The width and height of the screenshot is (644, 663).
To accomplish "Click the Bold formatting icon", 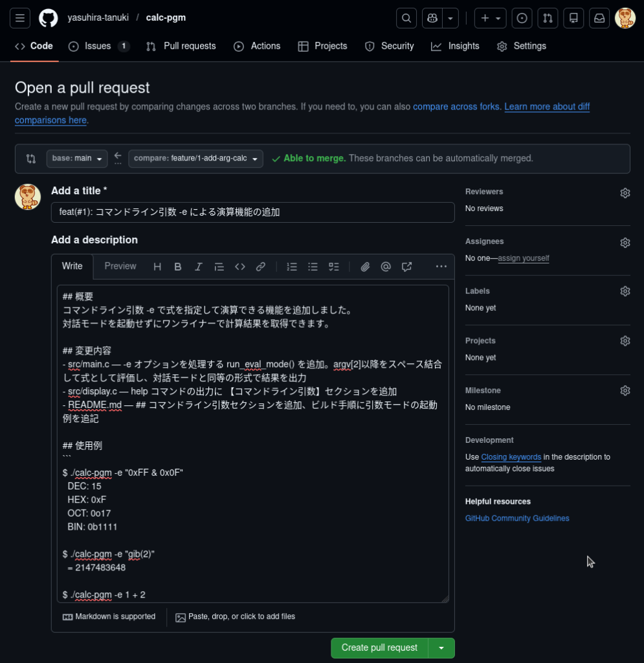I will [x=178, y=267].
